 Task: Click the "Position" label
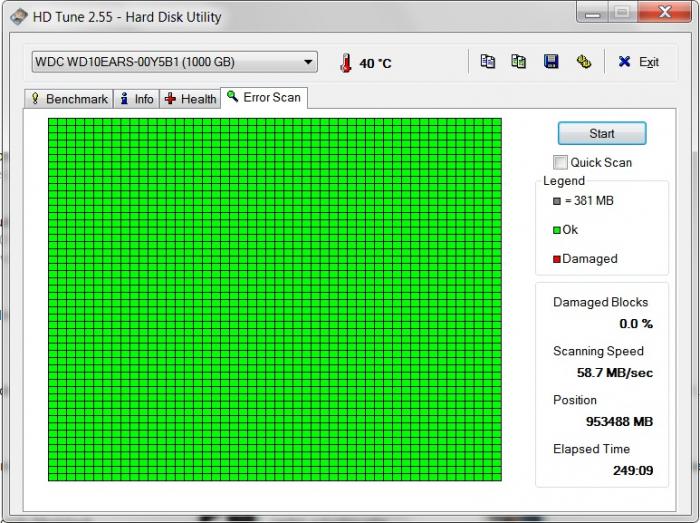click(x=575, y=400)
